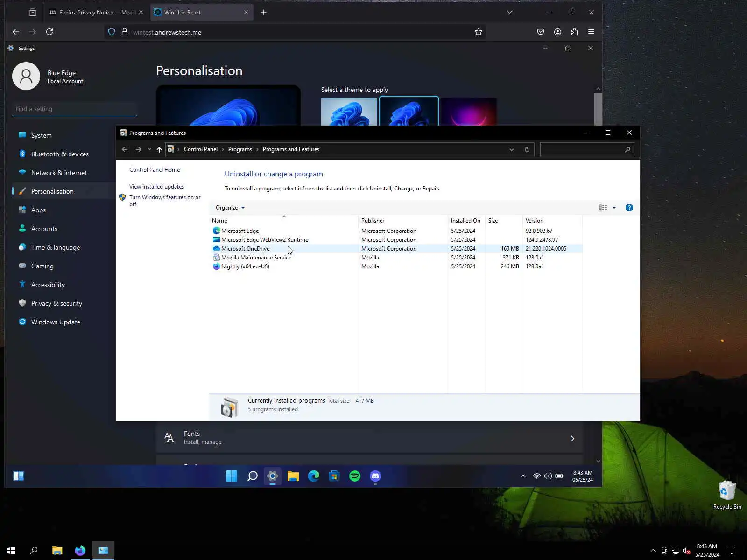Viewport: 747px width, 560px height.
Task: Refresh the Programs and Features list
Action: tap(527, 149)
